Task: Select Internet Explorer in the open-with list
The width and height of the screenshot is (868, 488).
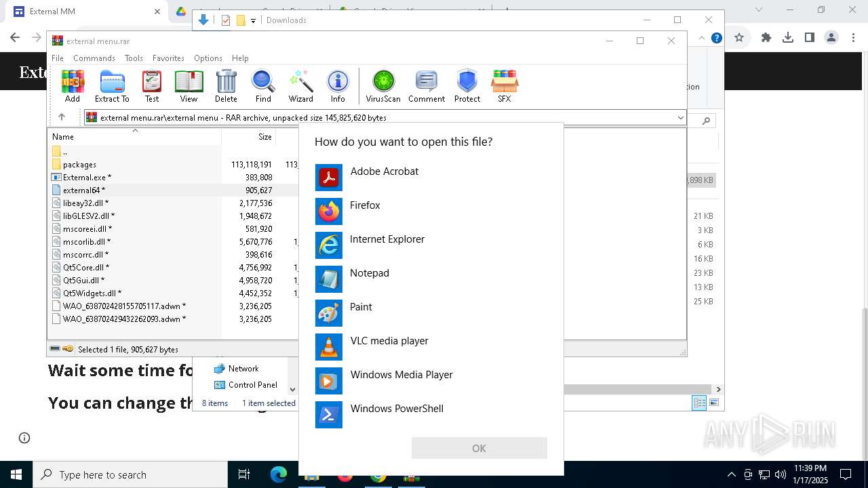Action: [x=431, y=245]
